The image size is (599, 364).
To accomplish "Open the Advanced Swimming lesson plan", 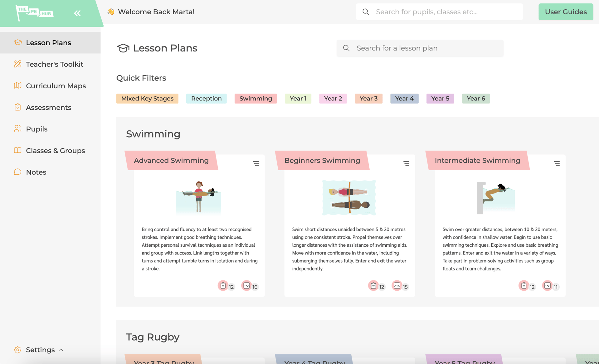I will pos(171,160).
